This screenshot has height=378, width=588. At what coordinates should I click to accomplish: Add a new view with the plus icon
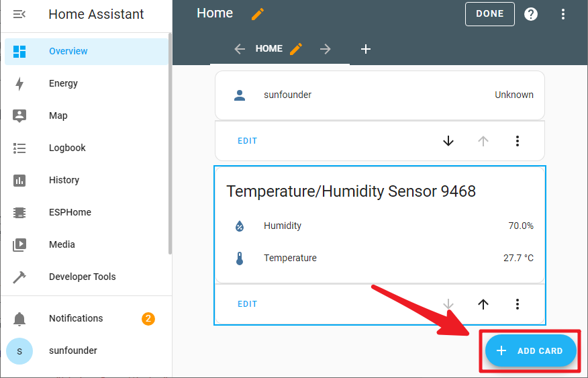coord(366,49)
